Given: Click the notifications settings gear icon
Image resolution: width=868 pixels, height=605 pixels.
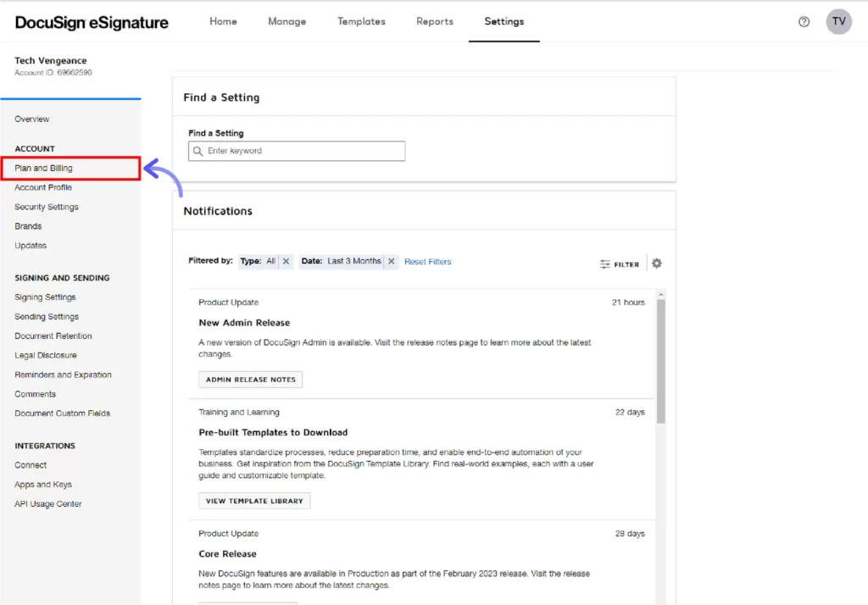Looking at the screenshot, I should tap(657, 264).
